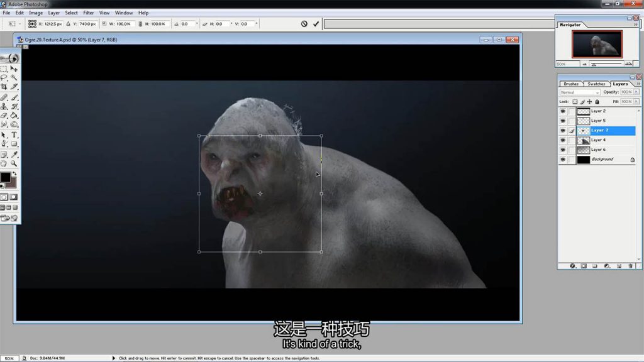
Task: Commit the transform with the checkmark
Action: [x=316, y=24]
